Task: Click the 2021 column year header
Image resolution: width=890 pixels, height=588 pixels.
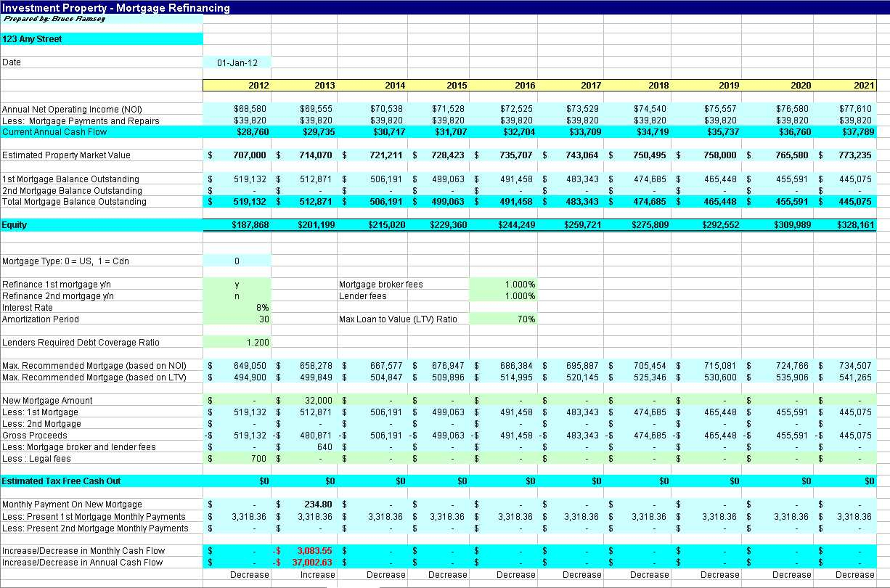Action: 863,85
